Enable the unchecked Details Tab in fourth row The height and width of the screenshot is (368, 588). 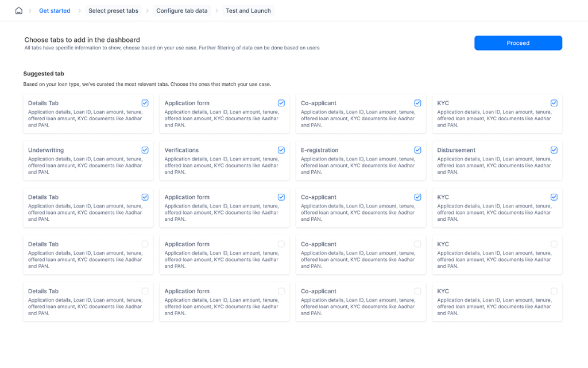pyautogui.click(x=145, y=244)
